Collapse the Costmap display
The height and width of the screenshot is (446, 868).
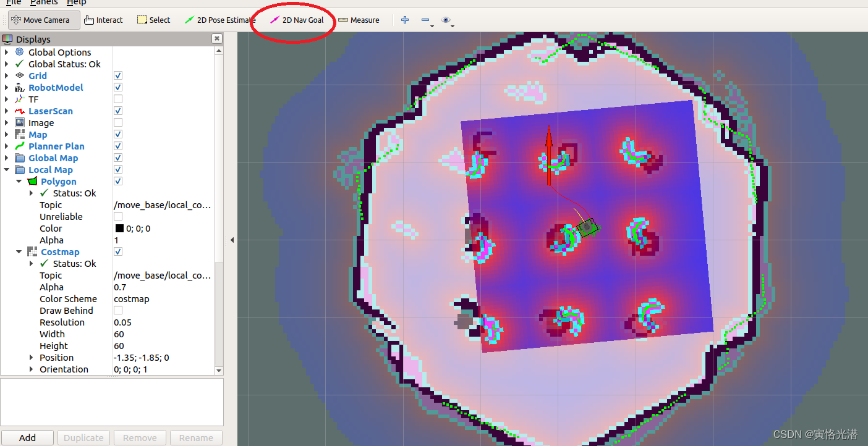coord(19,252)
